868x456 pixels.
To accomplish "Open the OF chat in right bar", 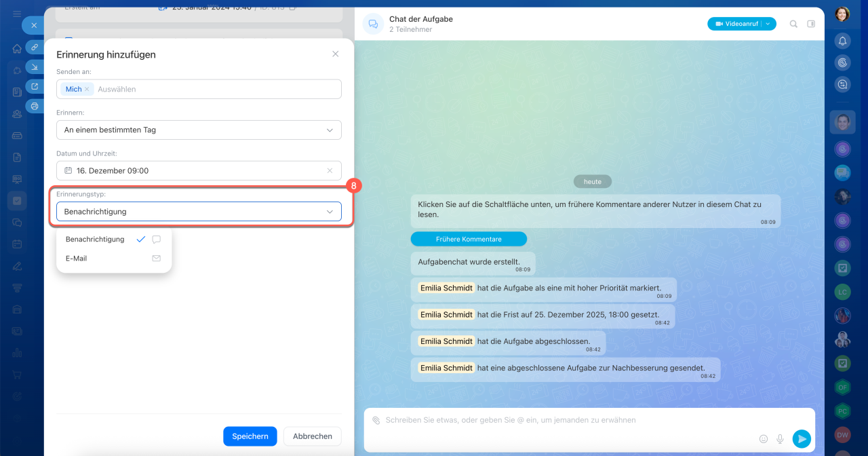I will click(x=842, y=387).
